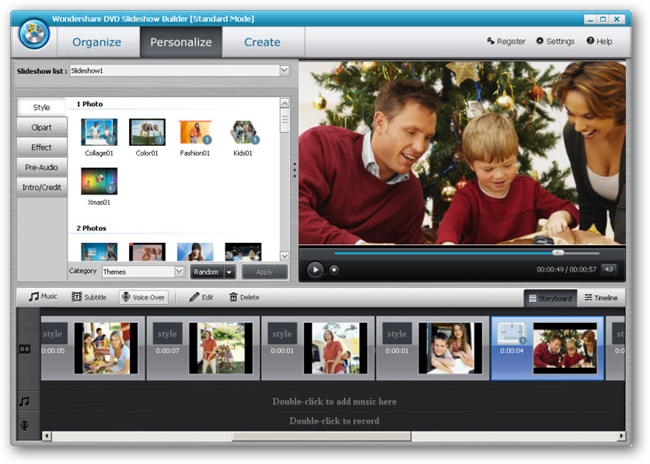Screen dimensions: 650x464
Task: Click style list scroll down arrow
Action: [x=284, y=256]
